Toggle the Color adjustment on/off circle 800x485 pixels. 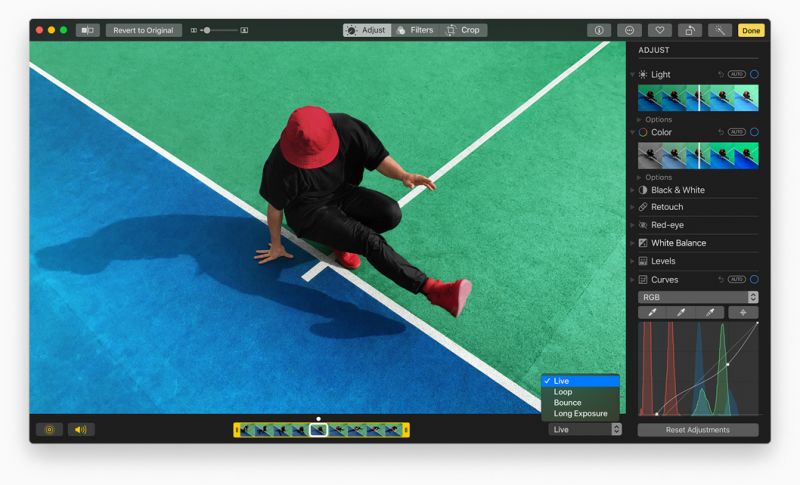coord(754,132)
